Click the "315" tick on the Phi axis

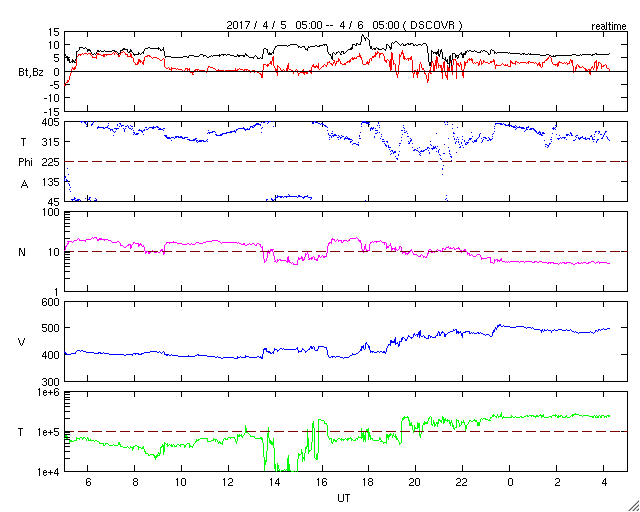pyautogui.click(x=51, y=142)
